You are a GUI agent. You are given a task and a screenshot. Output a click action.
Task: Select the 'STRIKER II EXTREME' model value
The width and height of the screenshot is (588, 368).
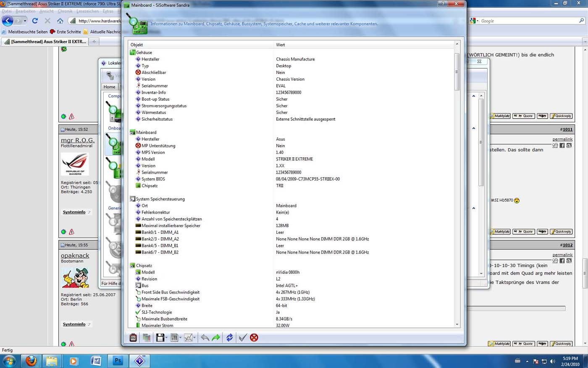294,159
